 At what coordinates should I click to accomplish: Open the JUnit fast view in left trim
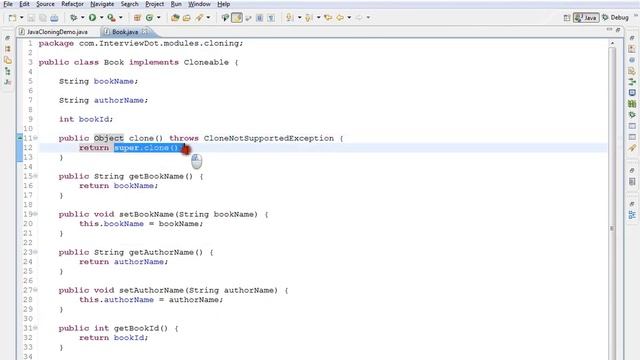pos(7,82)
